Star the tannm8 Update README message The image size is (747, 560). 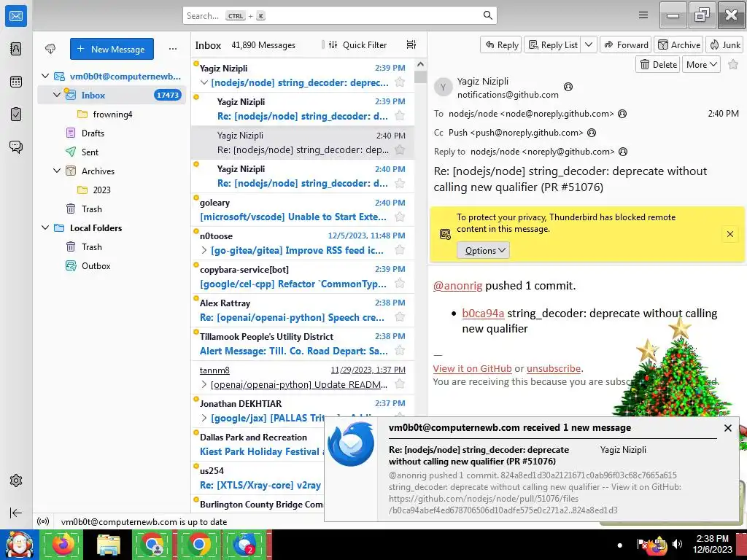[400, 384]
